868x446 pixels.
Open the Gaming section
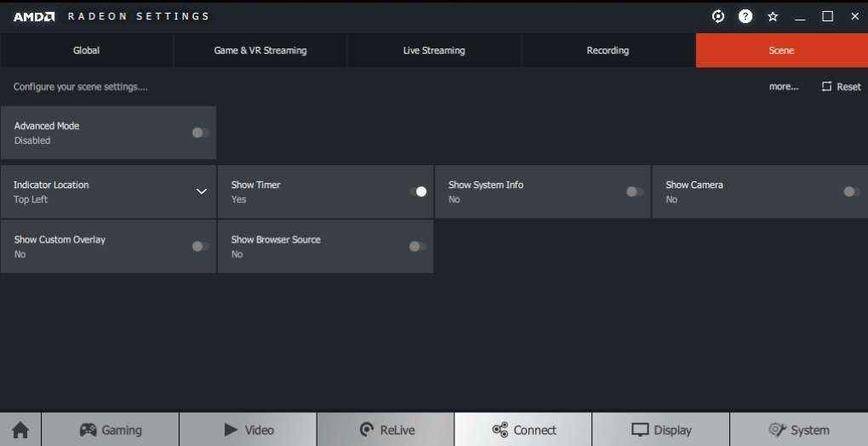110,429
